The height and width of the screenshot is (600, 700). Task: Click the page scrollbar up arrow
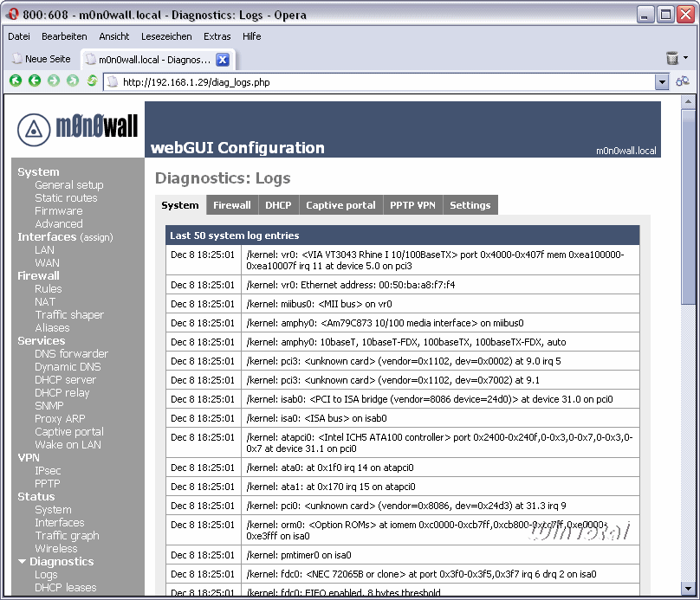click(x=689, y=101)
